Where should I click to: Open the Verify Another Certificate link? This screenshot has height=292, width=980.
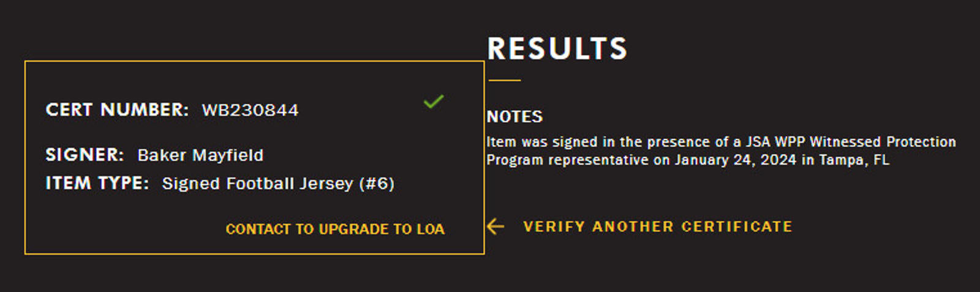657,226
